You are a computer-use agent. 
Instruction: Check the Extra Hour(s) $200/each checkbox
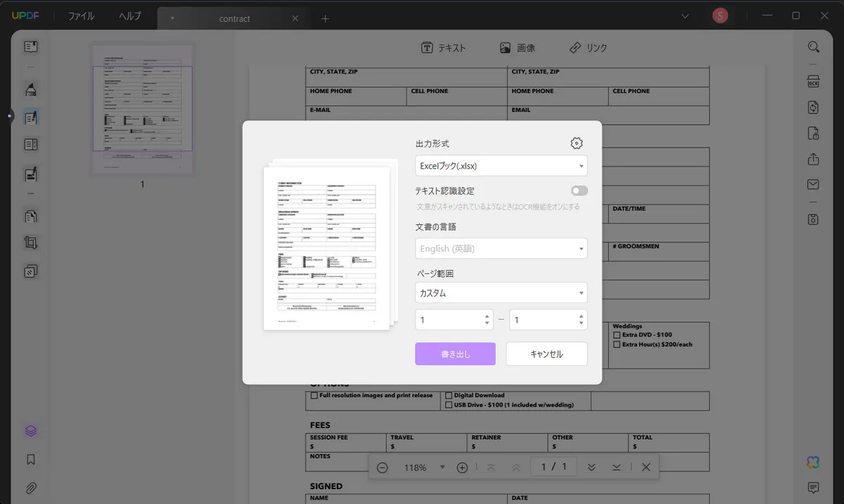point(617,344)
